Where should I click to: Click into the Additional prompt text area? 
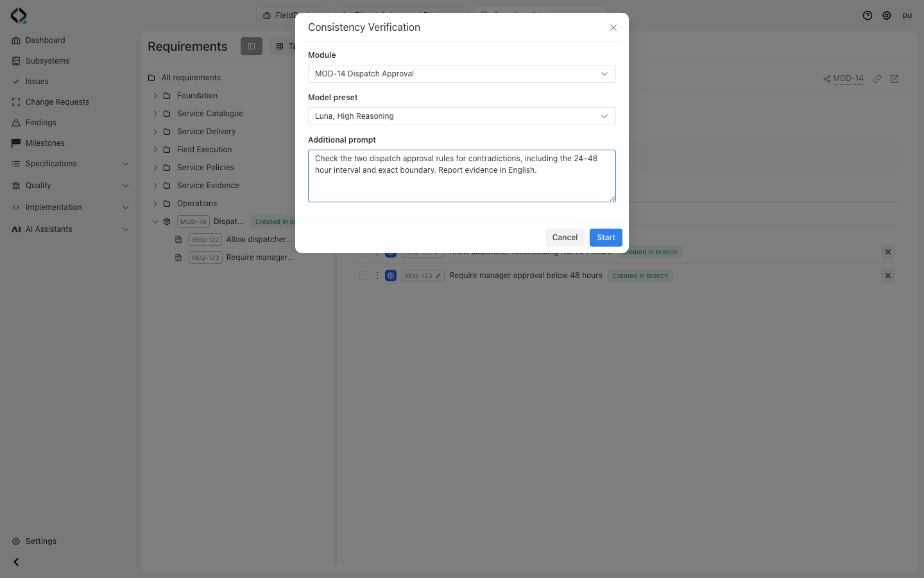pyautogui.click(x=462, y=176)
